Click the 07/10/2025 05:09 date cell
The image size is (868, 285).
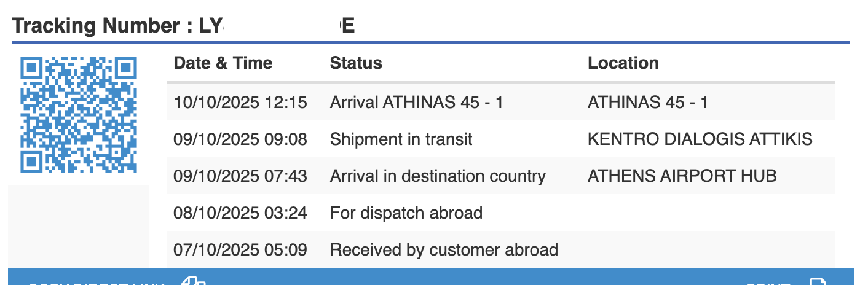pos(240,250)
